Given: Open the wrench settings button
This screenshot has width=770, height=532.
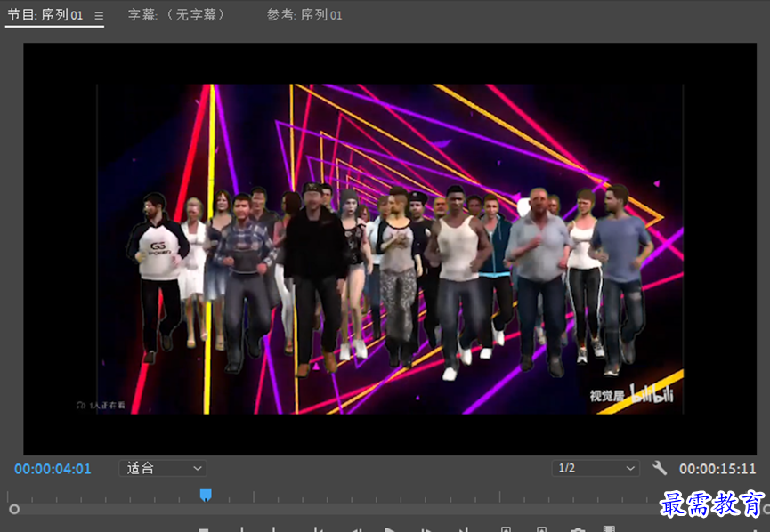Looking at the screenshot, I should tap(660, 468).
